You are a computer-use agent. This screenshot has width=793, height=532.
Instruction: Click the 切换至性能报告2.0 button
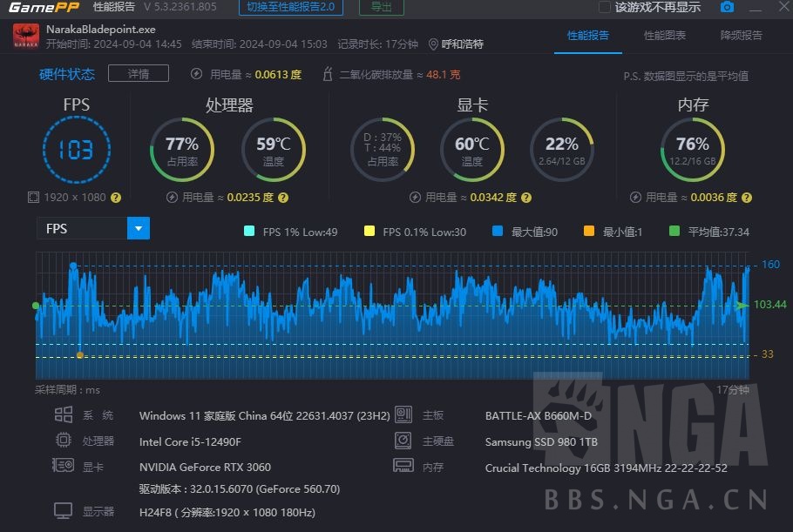coord(290,8)
